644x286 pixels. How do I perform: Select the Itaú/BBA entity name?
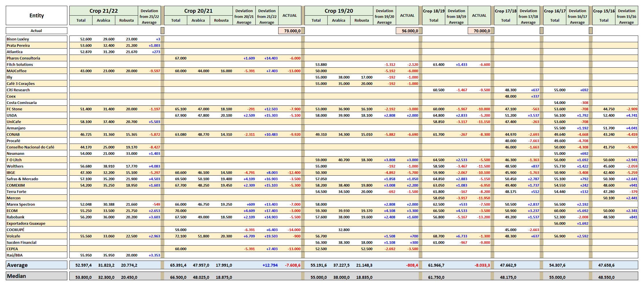pos(15,255)
